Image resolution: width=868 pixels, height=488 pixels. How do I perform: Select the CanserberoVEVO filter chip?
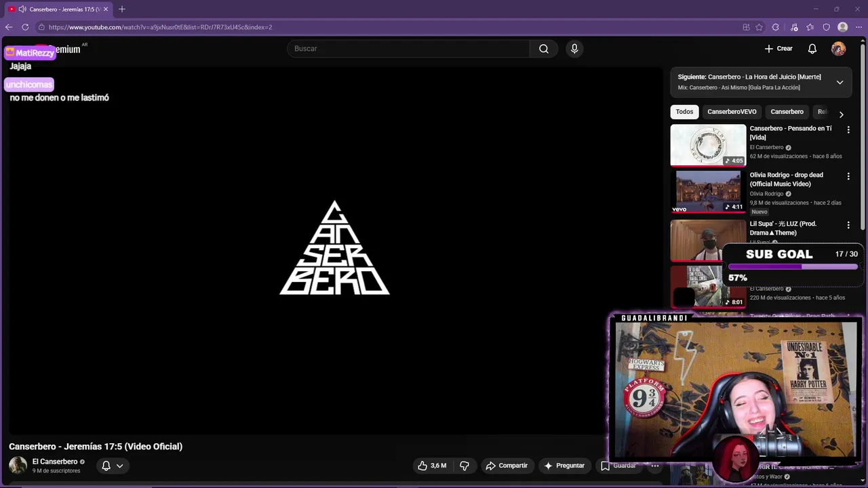pyautogui.click(x=732, y=112)
